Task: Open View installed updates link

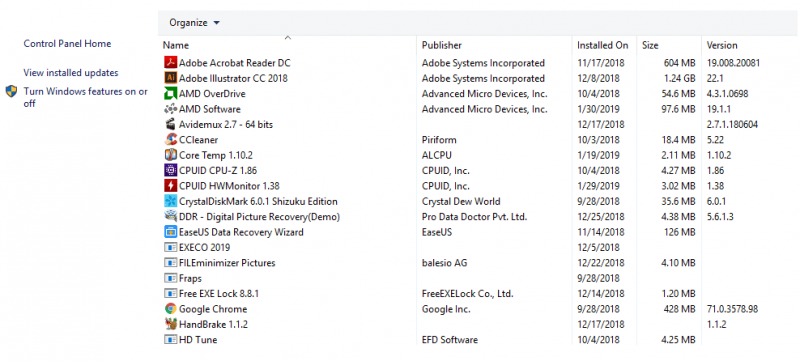Action: [x=71, y=73]
